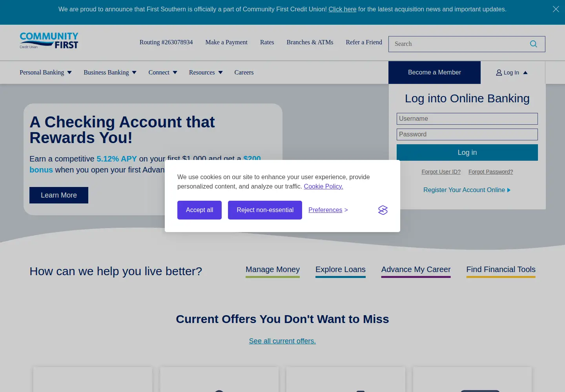The width and height of the screenshot is (565, 392).
Task: Click the cookie consent provider logo icon
Action: coord(383,210)
